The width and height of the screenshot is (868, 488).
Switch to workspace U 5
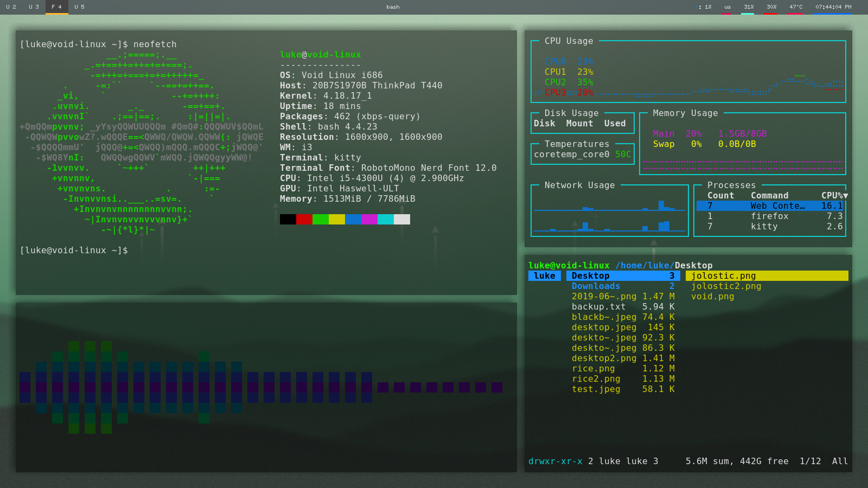pyautogui.click(x=80, y=7)
